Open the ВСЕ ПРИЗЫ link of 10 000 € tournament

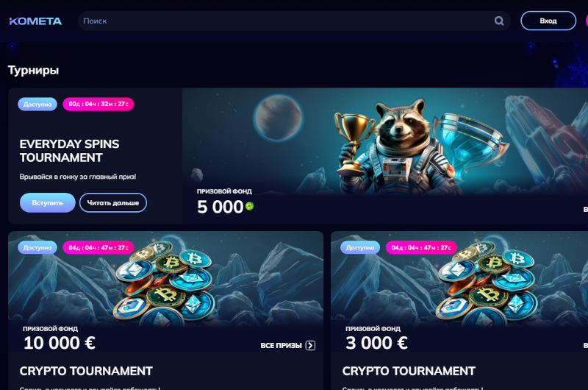(x=287, y=345)
